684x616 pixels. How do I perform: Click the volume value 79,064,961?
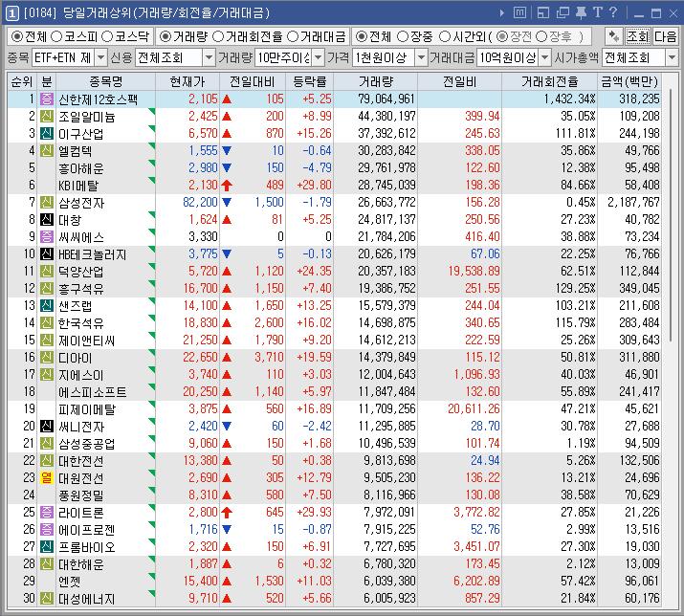(x=386, y=99)
